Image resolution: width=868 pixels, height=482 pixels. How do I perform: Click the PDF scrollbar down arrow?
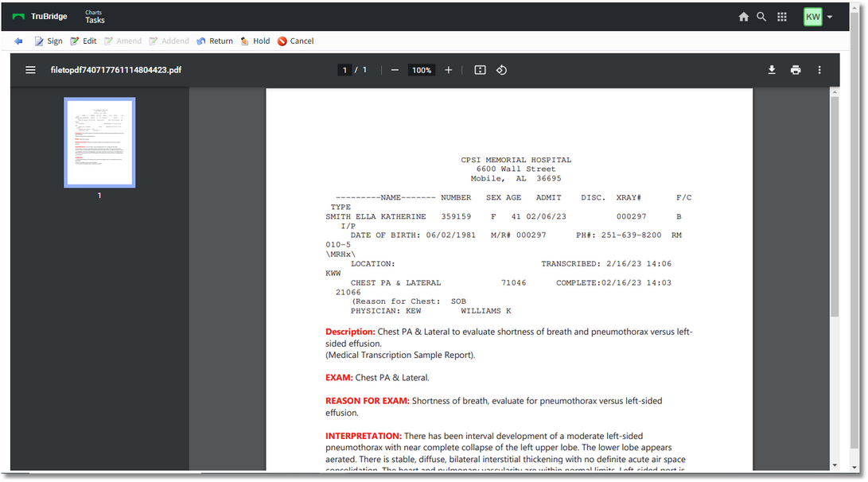click(835, 466)
